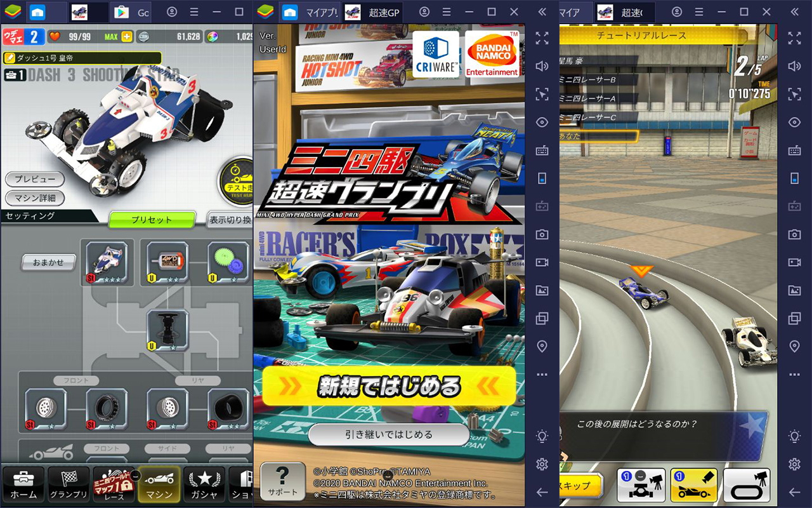Open keyboard controls in middle window sidebar
The image size is (812, 508).
542,150
